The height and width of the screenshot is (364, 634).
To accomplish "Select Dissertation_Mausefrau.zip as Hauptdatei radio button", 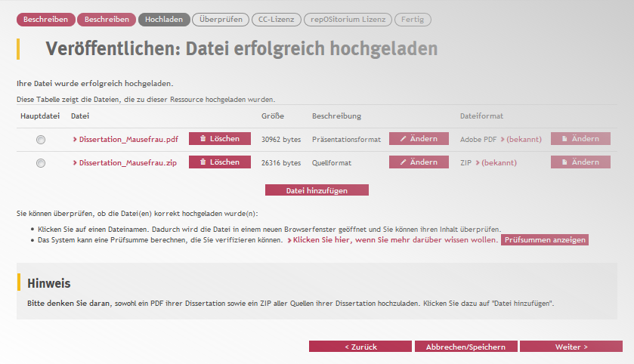I will coord(41,163).
